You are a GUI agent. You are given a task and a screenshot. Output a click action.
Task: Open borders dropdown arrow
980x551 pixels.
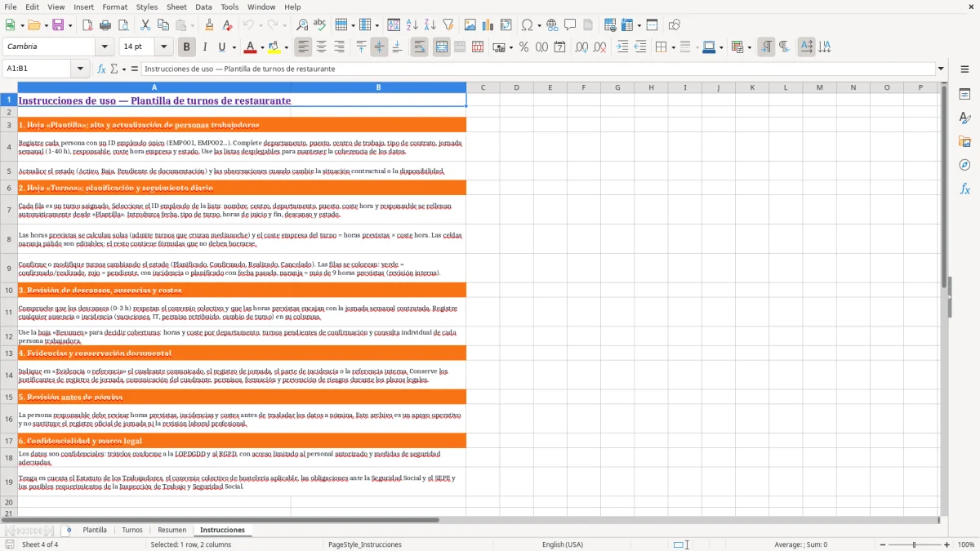[672, 47]
